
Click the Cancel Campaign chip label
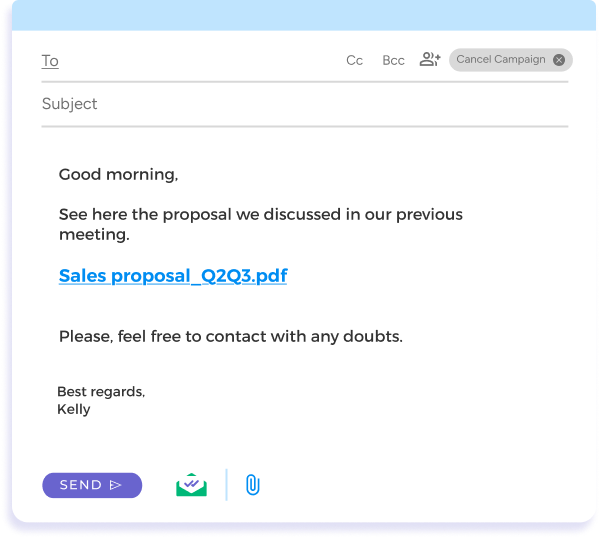pyautogui.click(x=500, y=60)
